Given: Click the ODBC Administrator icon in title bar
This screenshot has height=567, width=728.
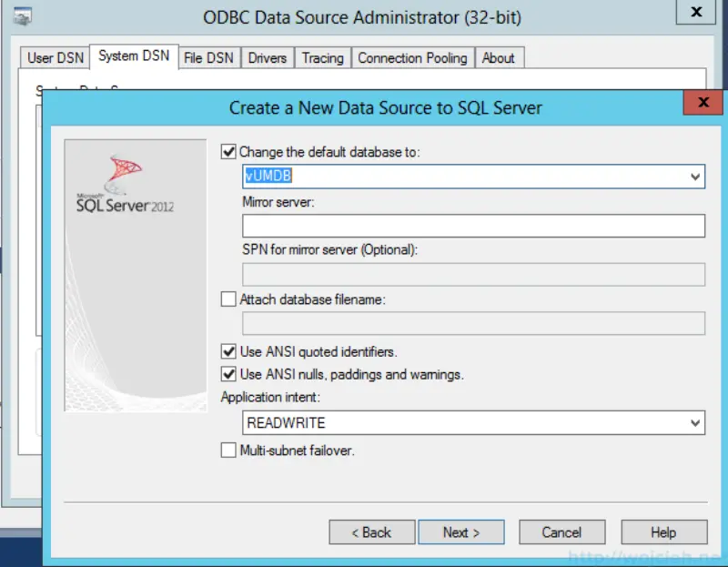Looking at the screenshot, I should (x=25, y=13).
